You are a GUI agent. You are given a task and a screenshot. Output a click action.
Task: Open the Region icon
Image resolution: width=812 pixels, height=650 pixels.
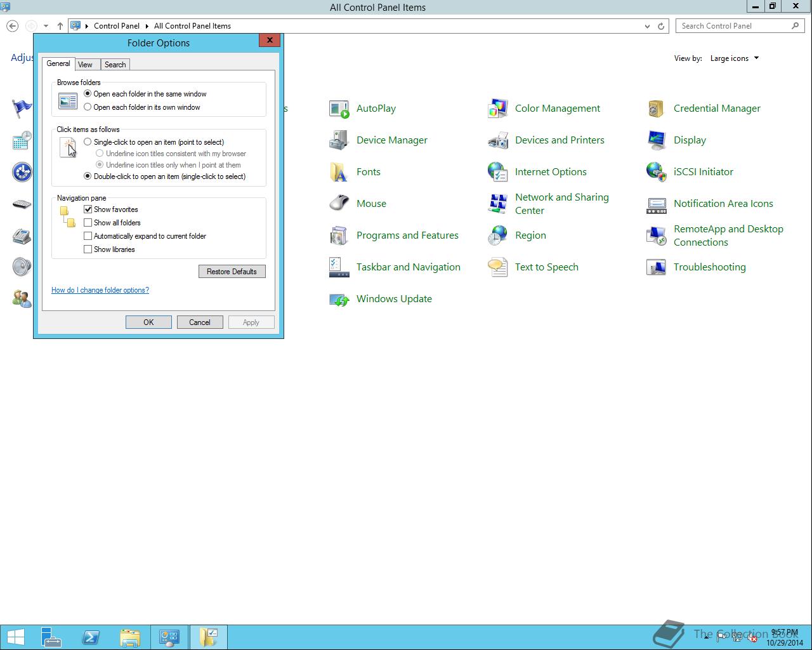click(498, 235)
